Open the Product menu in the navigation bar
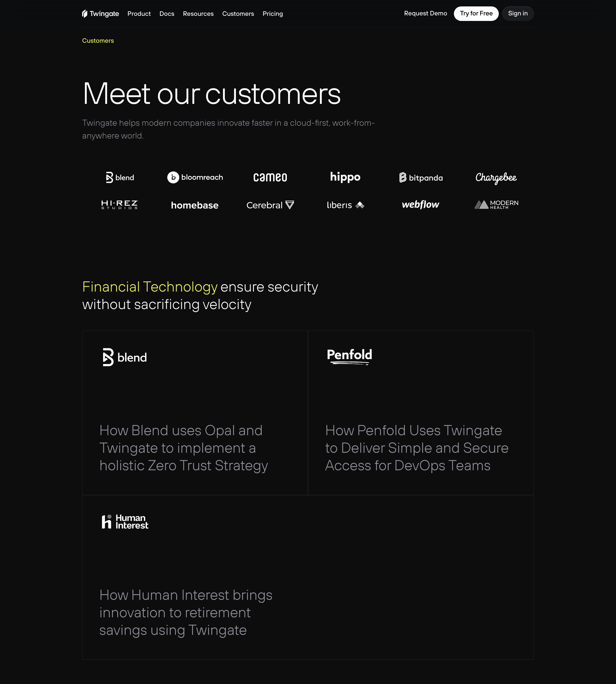The image size is (616, 684). pos(139,13)
